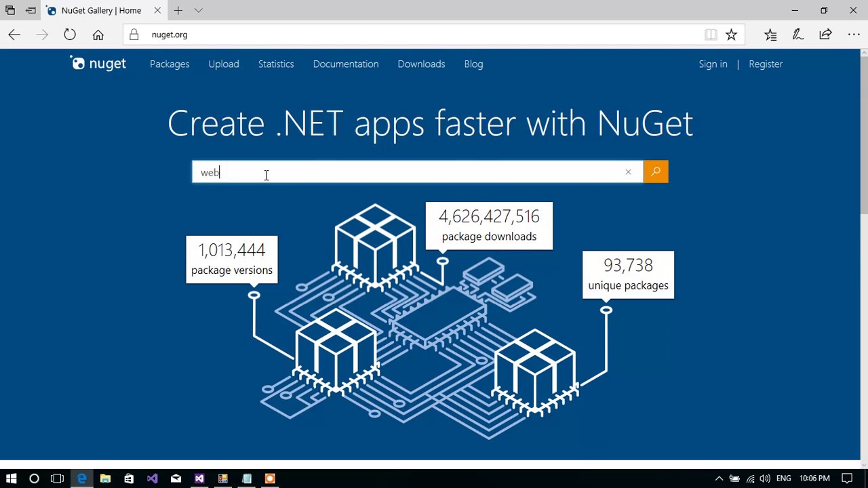
Task: Click the NuGet logo
Action: click(x=99, y=64)
